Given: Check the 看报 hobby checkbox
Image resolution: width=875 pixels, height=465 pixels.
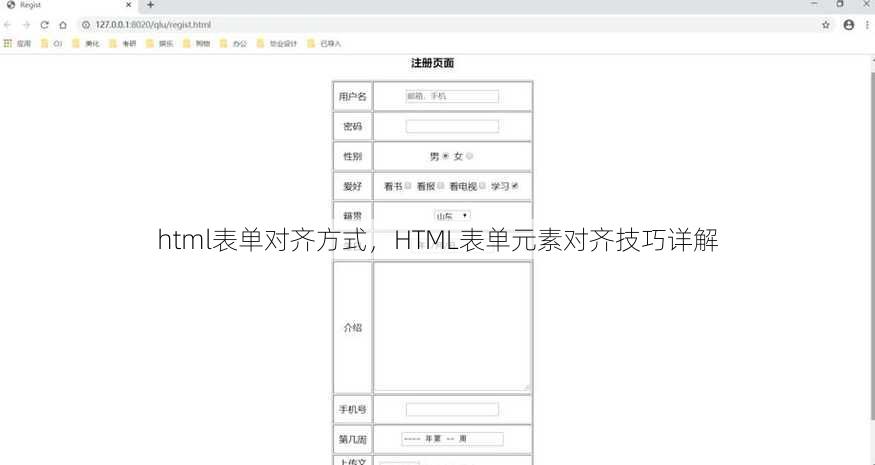Looking at the screenshot, I should click(440, 186).
